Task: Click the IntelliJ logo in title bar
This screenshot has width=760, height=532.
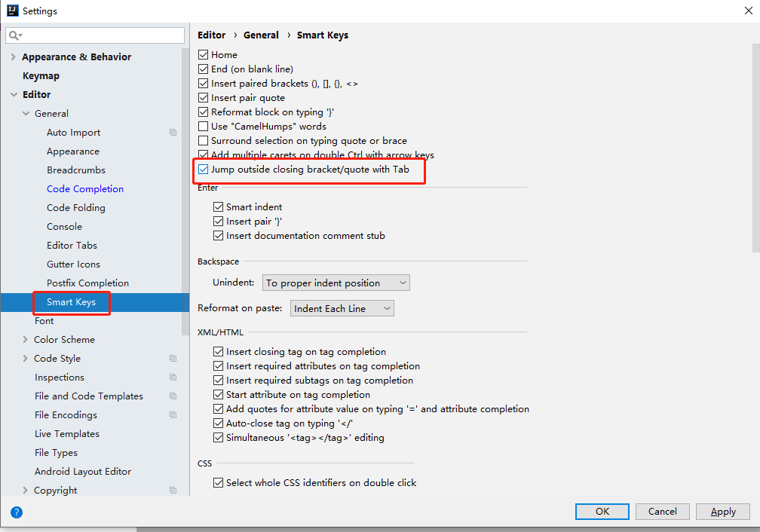Action: pyautogui.click(x=13, y=11)
